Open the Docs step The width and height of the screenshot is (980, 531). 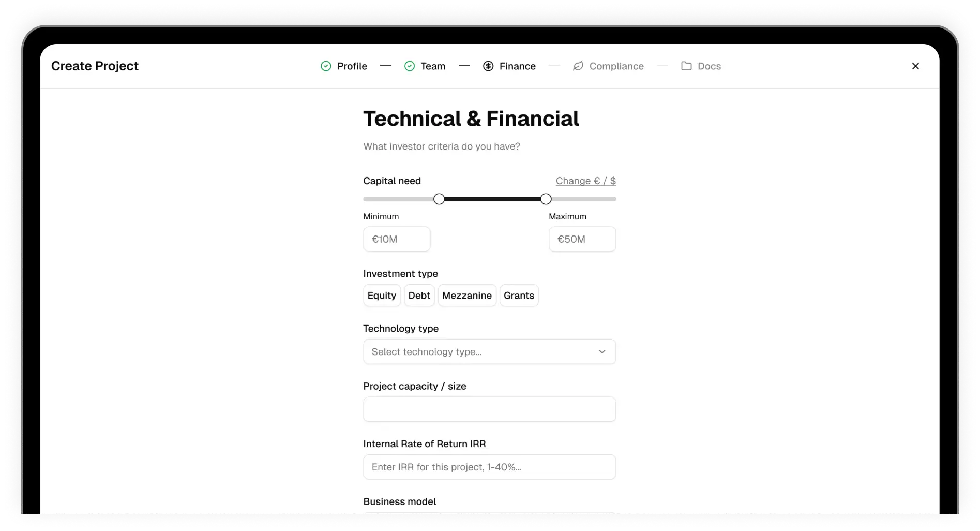coord(701,66)
